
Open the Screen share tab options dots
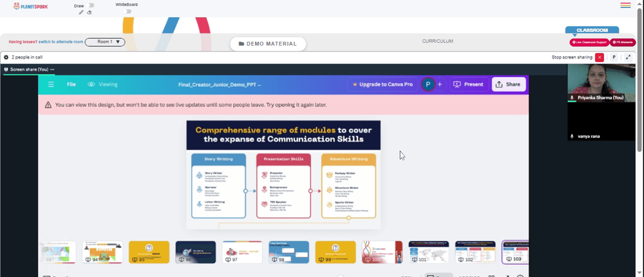(52, 70)
